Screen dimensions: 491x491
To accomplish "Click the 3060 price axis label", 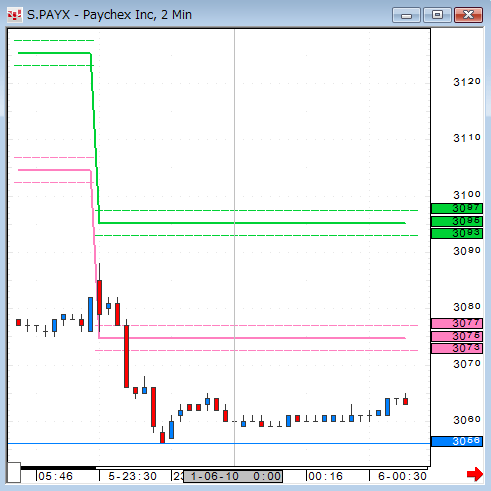I will (467, 420).
